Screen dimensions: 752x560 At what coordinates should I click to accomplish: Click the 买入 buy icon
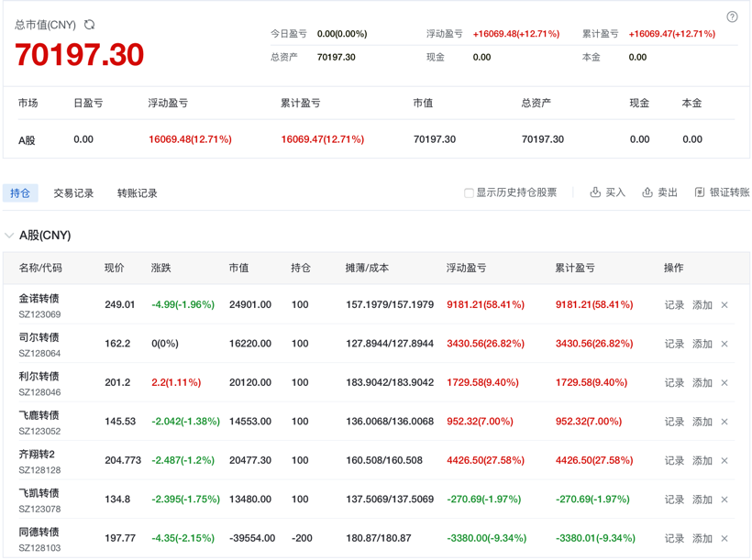pyautogui.click(x=595, y=192)
